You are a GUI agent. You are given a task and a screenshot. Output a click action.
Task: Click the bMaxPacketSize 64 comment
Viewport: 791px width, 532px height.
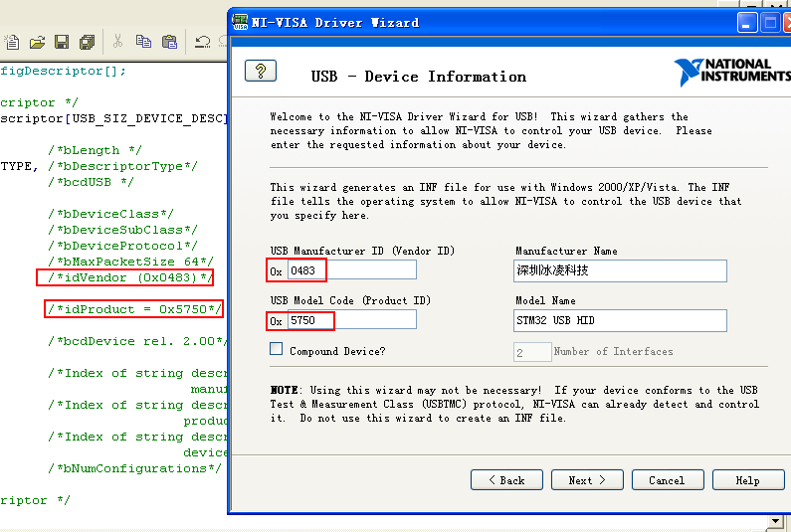tap(130, 262)
